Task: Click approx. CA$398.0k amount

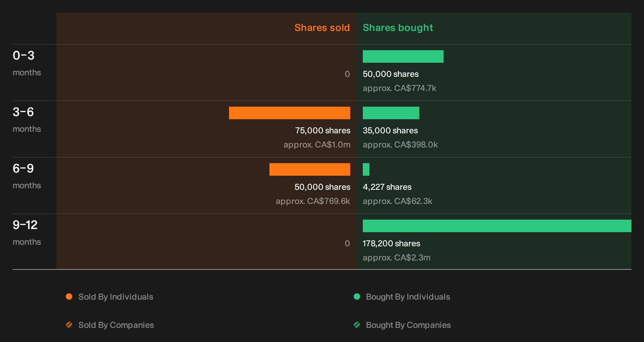Action: pos(400,145)
